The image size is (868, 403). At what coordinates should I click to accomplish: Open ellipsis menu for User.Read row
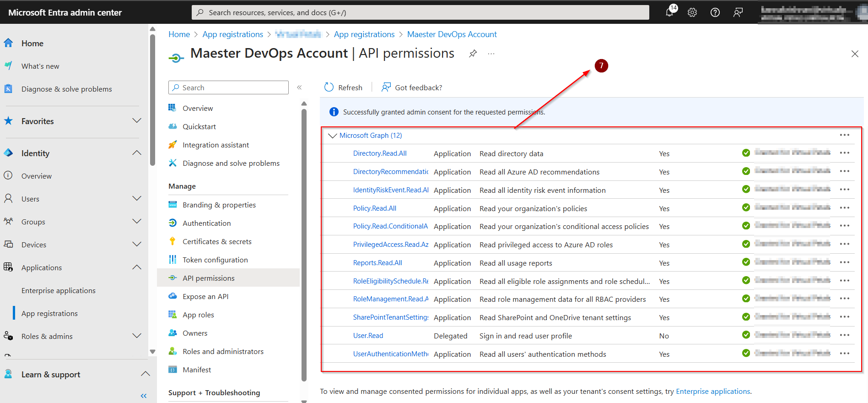coord(845,335)
